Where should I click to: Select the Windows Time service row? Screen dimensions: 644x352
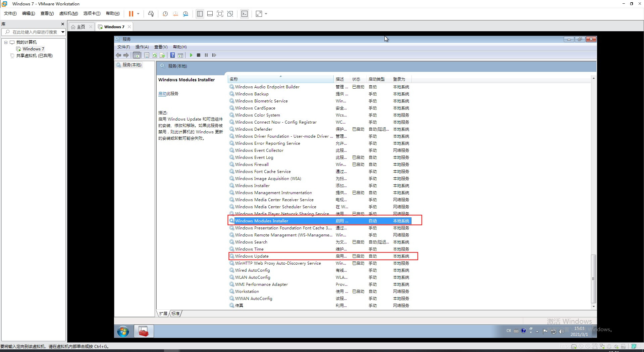tap(320, 249)
